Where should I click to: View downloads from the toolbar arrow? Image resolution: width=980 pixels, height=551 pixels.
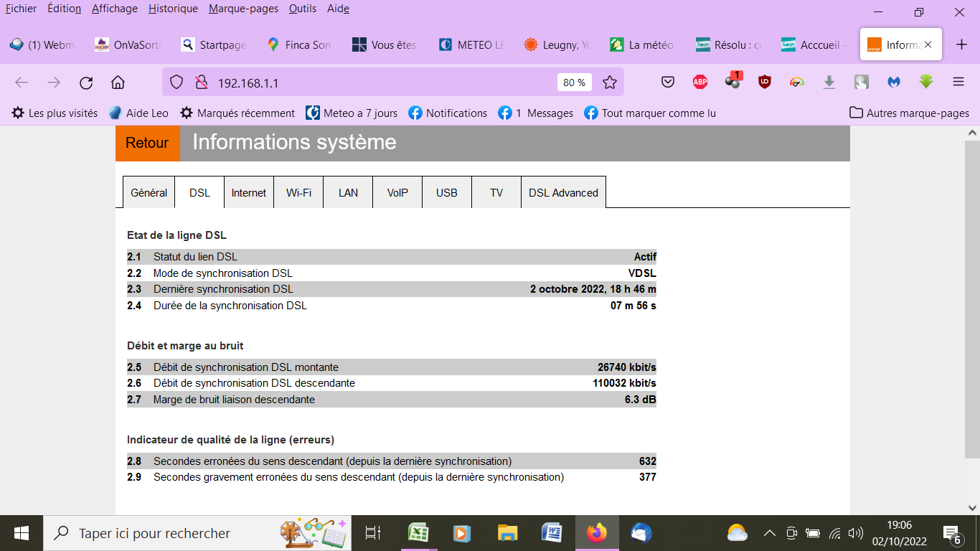tap(829, 83)
